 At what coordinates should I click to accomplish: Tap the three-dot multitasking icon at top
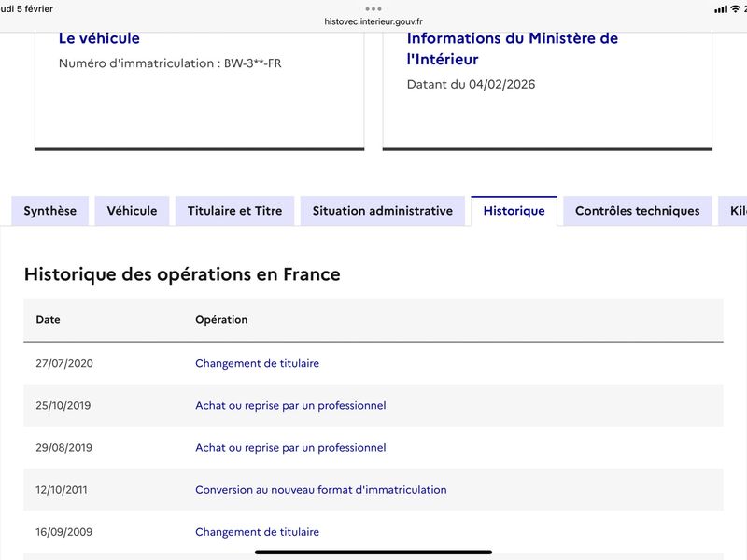(373, 8)
